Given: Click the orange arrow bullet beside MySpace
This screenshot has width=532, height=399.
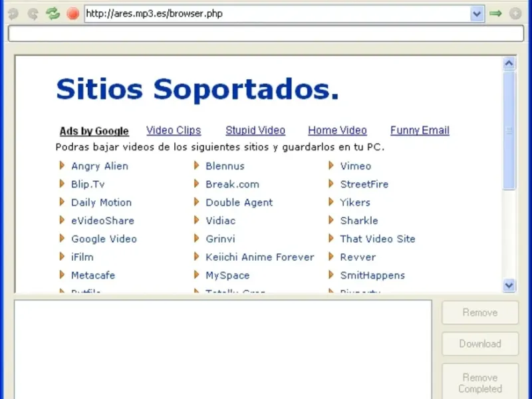Looking at the screenshot, I should pos(196,275).
